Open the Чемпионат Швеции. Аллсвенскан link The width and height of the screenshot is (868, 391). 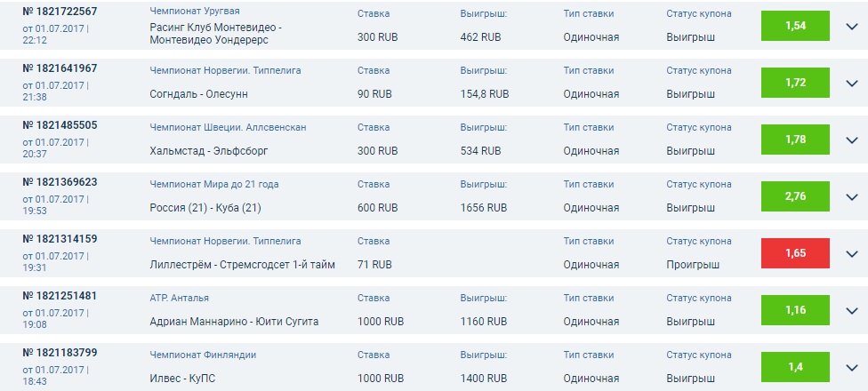(x=228, y=127)
